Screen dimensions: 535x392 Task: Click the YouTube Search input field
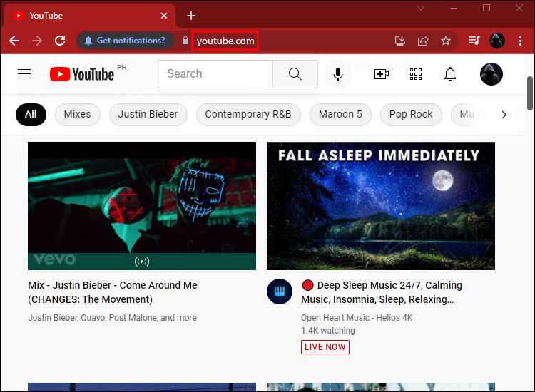click(x=215, y=74)
